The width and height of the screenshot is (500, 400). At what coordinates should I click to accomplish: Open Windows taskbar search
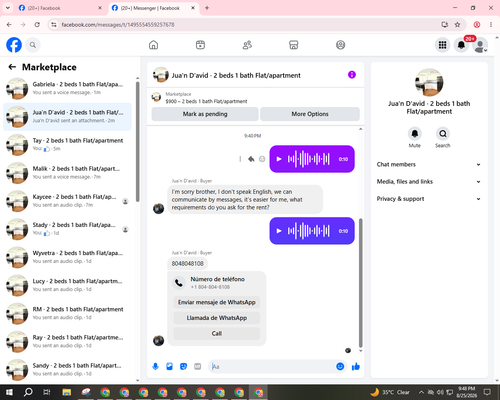click(x=28, y=392)
